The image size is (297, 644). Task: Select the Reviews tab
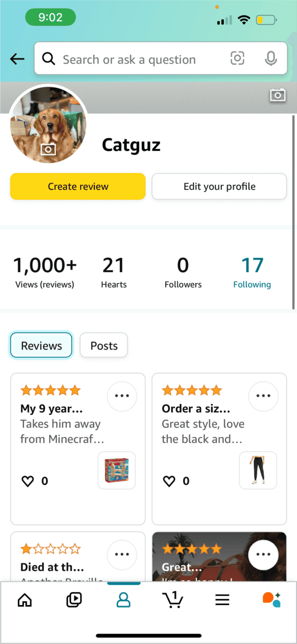point(41,345)
